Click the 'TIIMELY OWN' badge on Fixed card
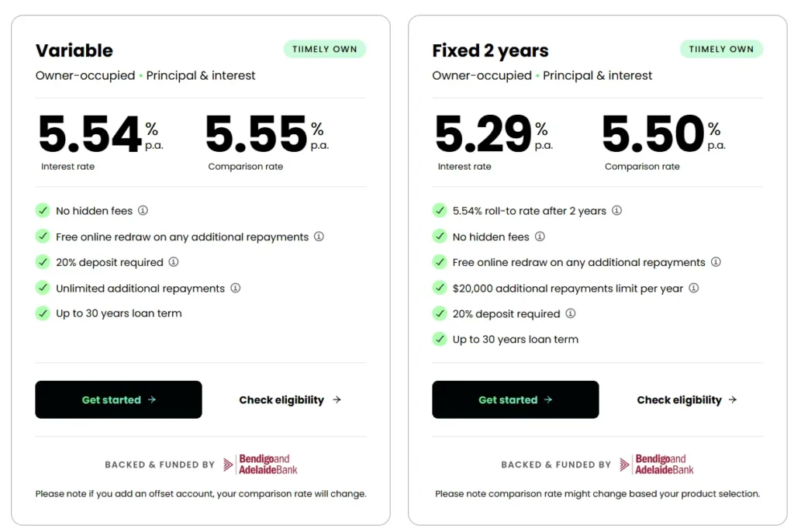 point(721,49)
